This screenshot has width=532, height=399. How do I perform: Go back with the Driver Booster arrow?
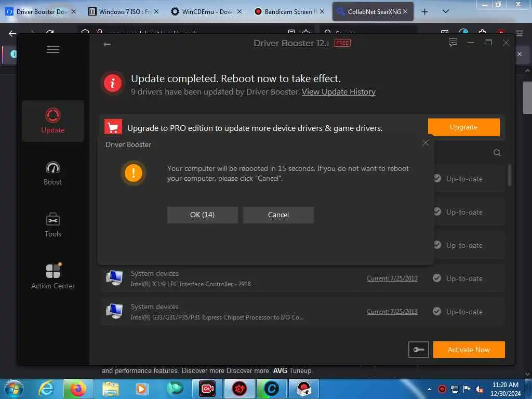point(107,44)
